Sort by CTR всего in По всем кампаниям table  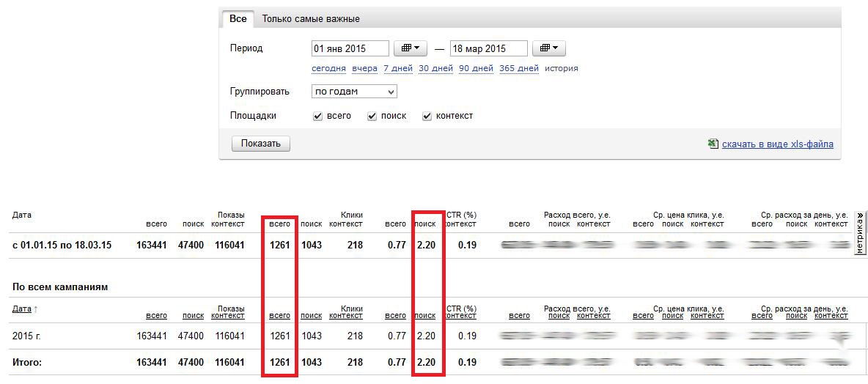pos(394,316)
